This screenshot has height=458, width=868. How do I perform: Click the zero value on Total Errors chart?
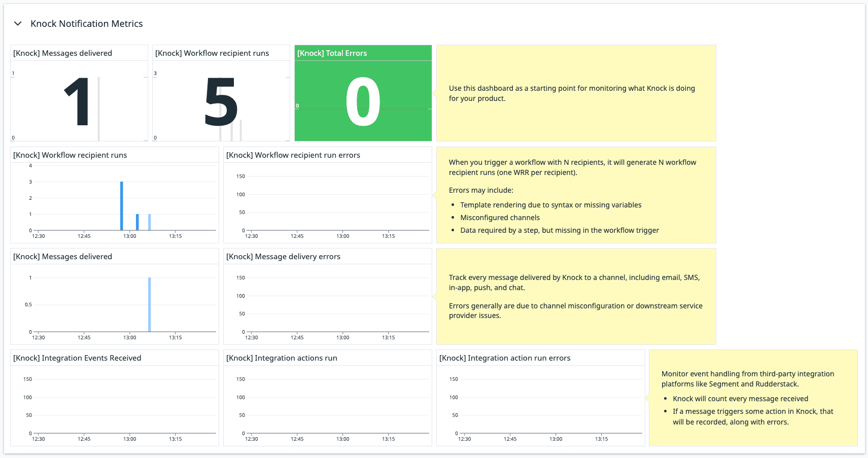(297, 105)
